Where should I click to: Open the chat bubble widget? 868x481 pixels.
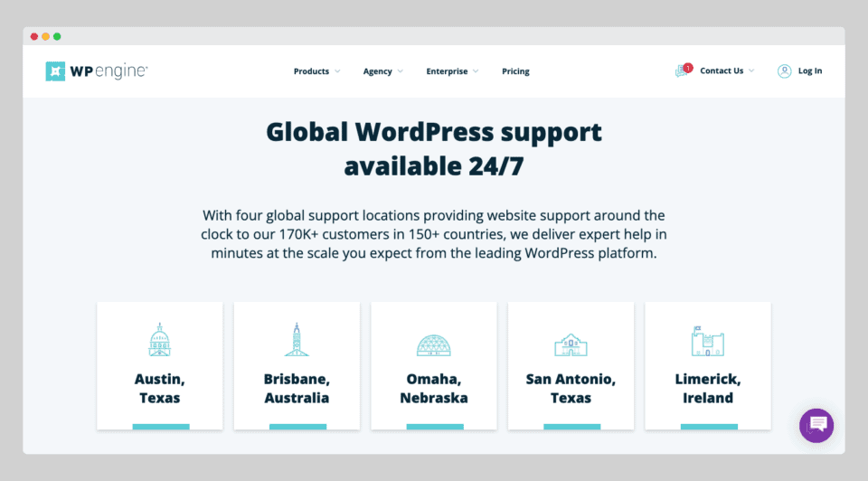coord(816,426)
